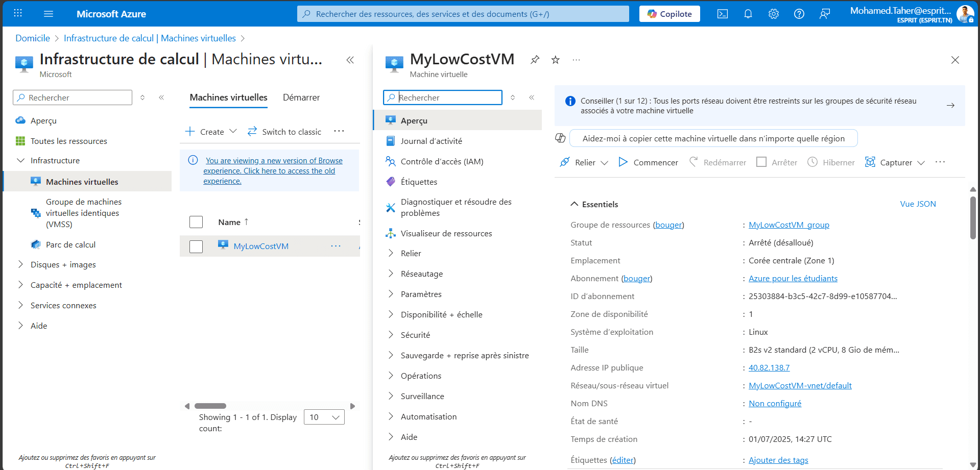Expand Services connexes section

click(20, 305)
